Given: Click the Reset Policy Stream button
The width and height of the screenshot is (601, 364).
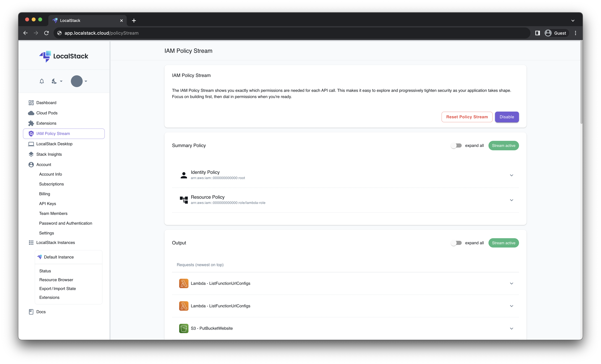Looking at the screenshot, I should tap(467, 117).
